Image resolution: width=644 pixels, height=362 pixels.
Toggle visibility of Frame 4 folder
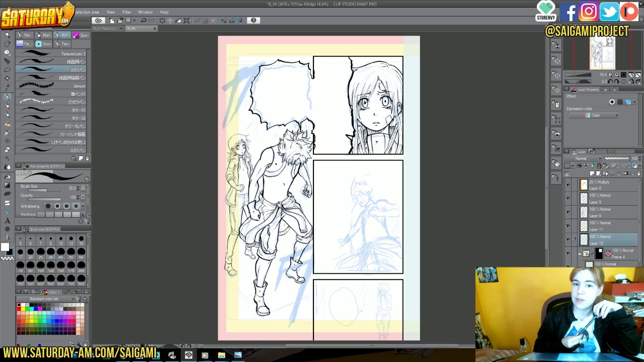(568, 253)
